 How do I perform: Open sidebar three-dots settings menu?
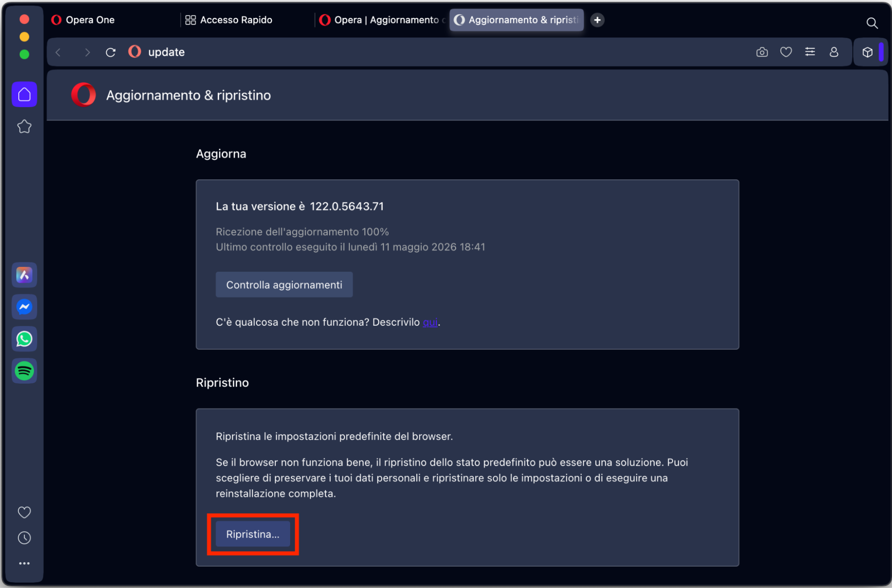(25, 563)
